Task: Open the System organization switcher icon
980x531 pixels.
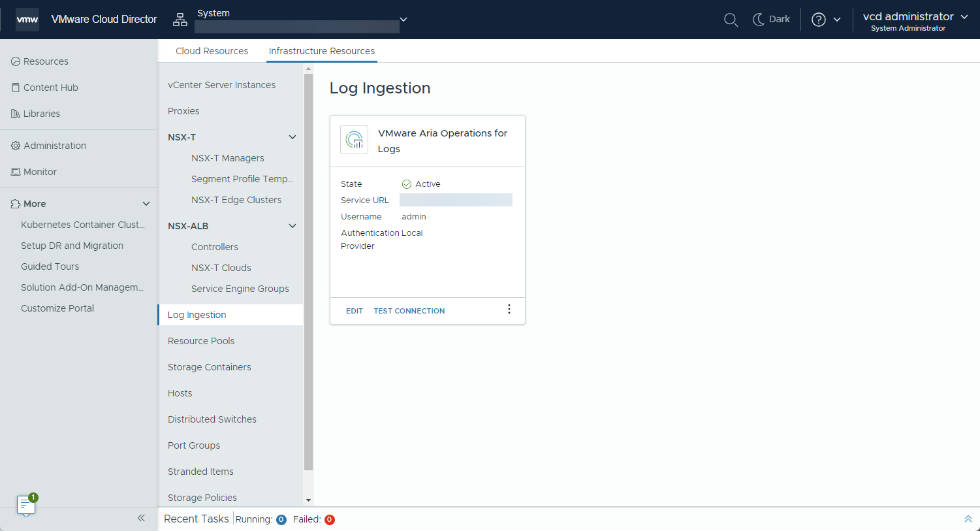Action: (x=180, y=20)
